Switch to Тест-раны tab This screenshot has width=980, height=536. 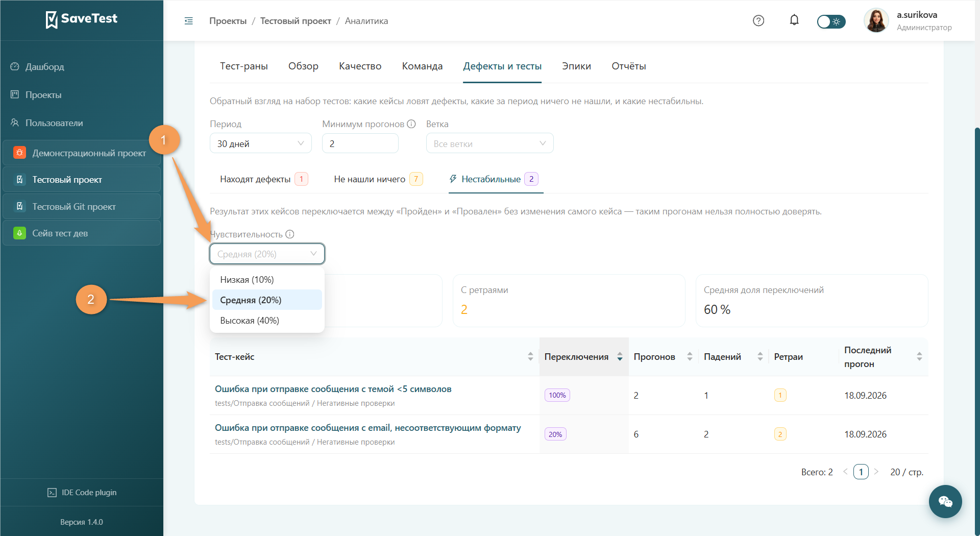coord(244,66)
